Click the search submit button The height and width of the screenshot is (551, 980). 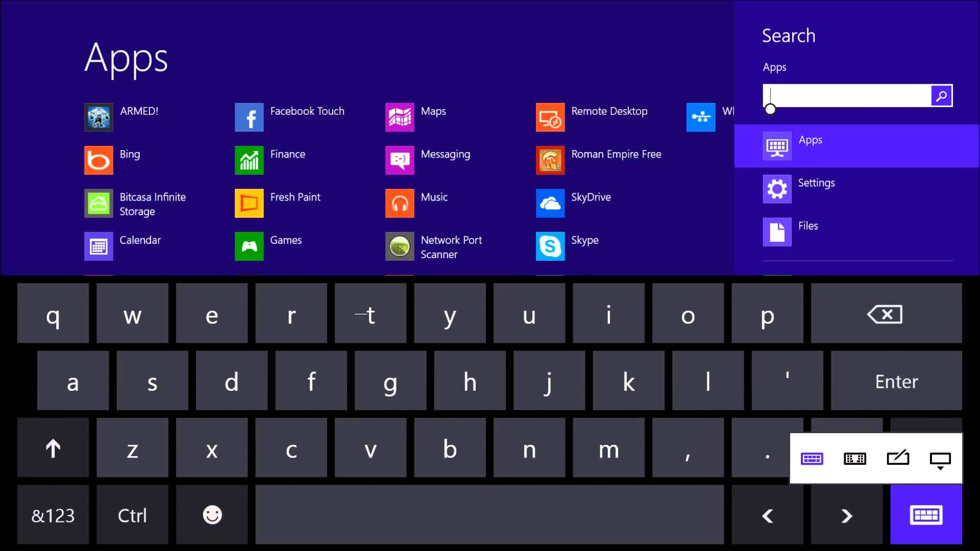coord(941,95)
